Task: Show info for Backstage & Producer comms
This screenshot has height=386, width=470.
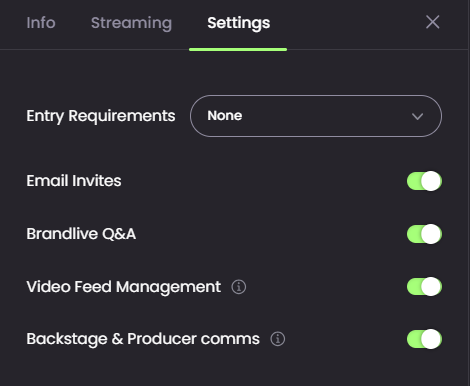Action: point(278,339)
